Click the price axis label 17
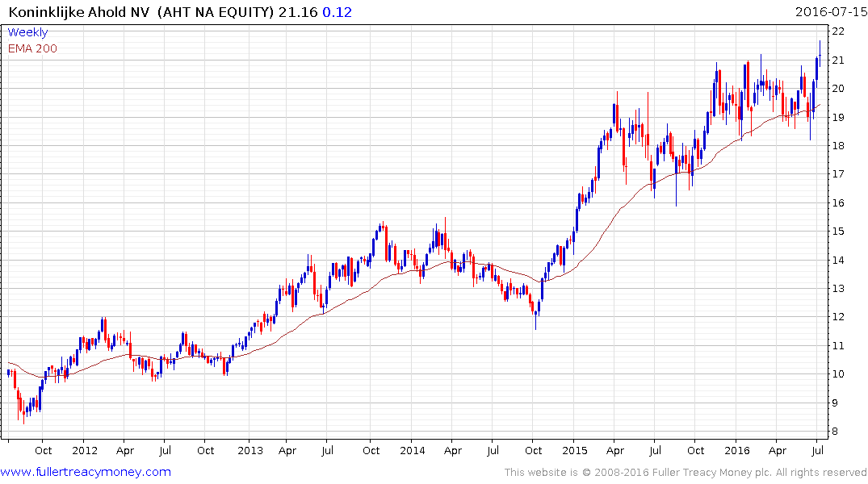868x484 pixels. [838, 174]
